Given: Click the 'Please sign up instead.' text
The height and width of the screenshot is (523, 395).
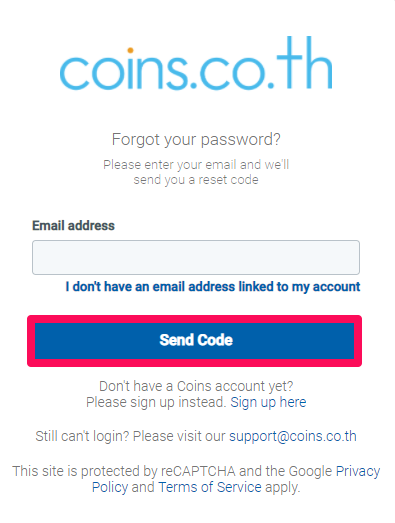Looking at the screenshot, I should (156, 402).
